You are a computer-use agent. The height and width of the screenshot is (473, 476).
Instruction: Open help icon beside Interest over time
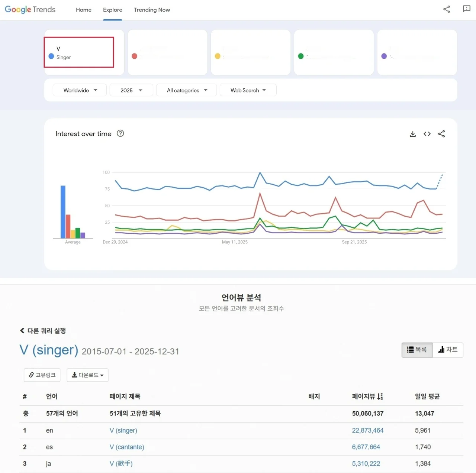tap(120, 133)
